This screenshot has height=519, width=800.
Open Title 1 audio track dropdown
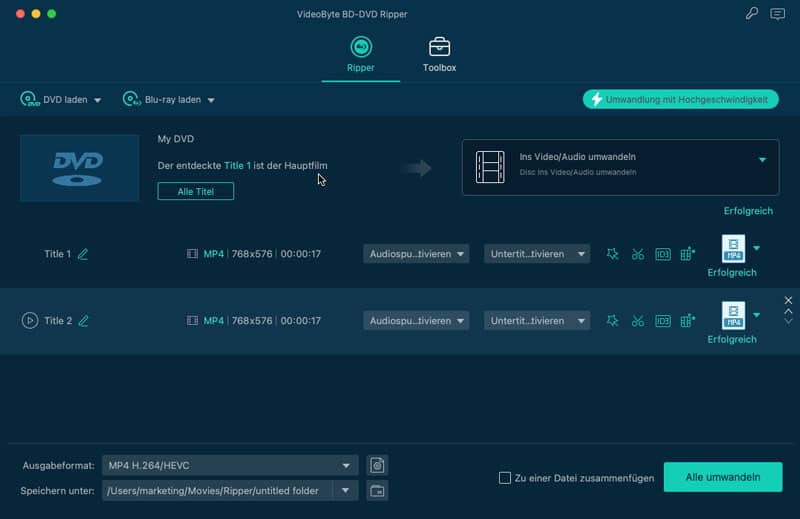tap(416, 254)
